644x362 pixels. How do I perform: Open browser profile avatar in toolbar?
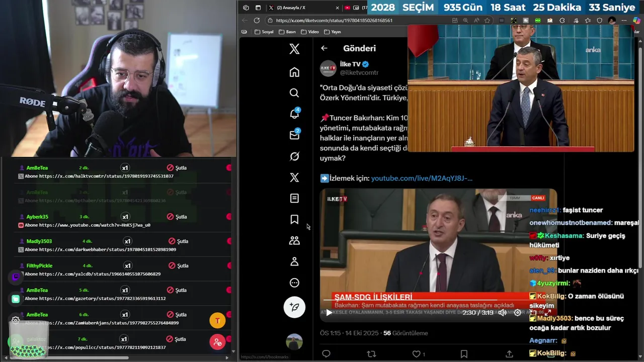612,21
